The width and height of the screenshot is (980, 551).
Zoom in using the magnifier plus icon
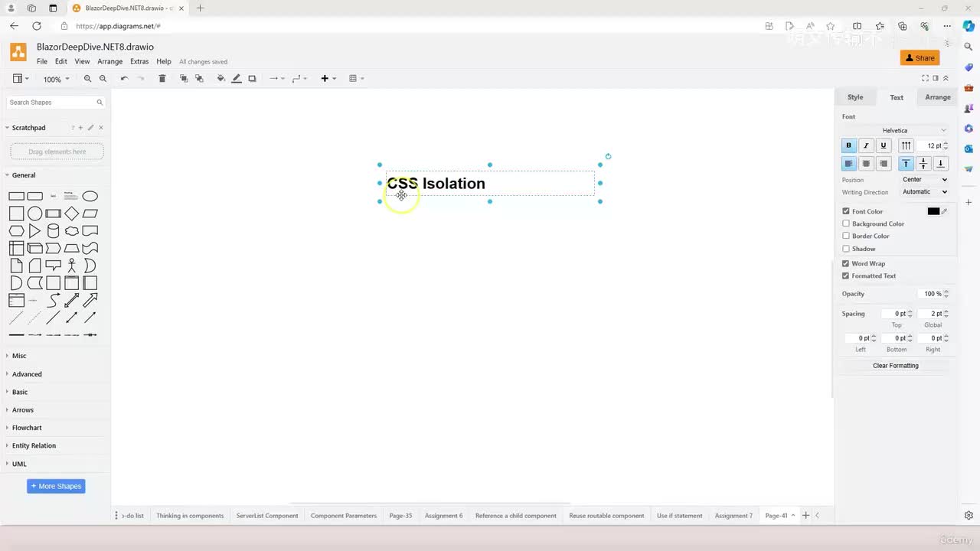point(87,79)
